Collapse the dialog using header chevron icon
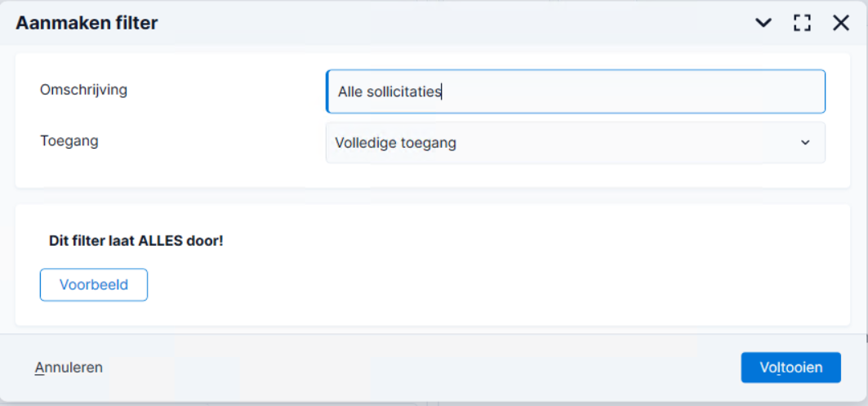 point(763,23)
